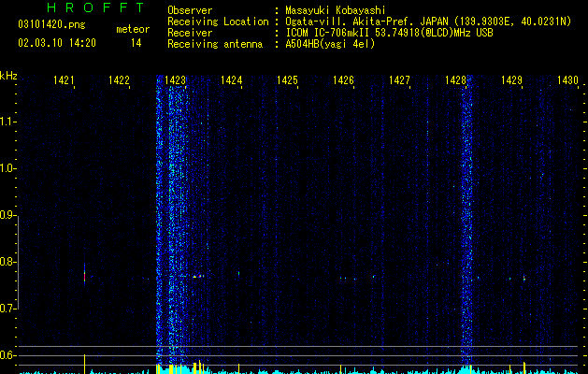This screenshot has height=374, width=588.
Task: Click the 1429 time axis label
Action: [x=511, y=80]
